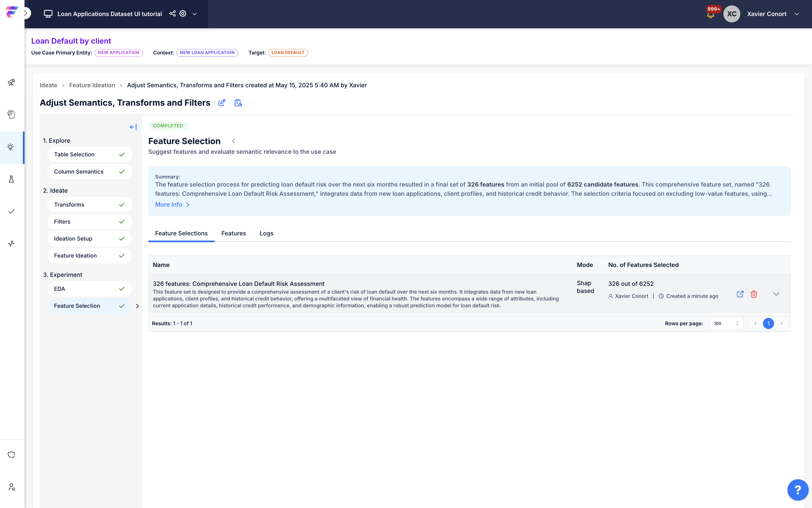Open the shield admin sidebar icon
The height and width of the screenshot is (508, 812).
pos(11,454)
